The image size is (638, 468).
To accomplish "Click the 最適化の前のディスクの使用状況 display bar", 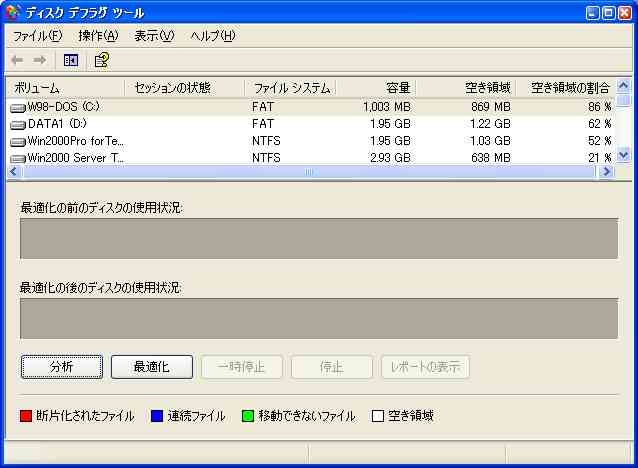I will pyautogui.click(x=319, y=238).
